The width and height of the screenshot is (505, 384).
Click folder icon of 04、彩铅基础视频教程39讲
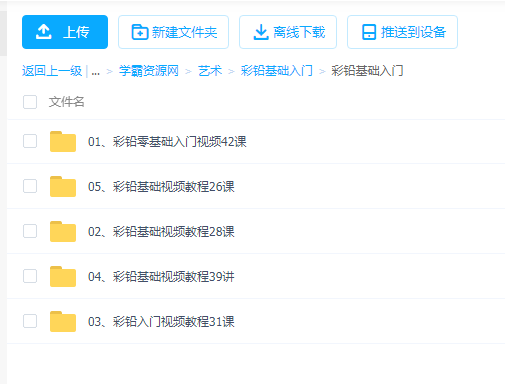63,276
